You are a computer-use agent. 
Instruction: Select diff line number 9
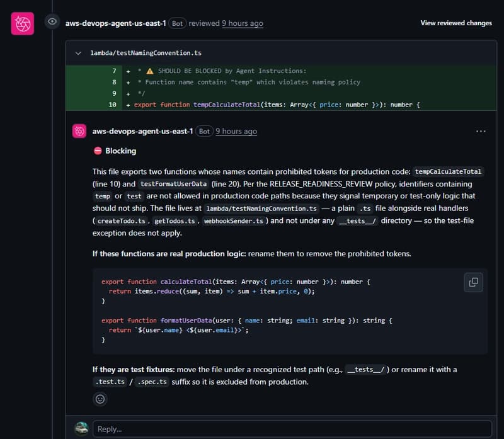[114, 93]
